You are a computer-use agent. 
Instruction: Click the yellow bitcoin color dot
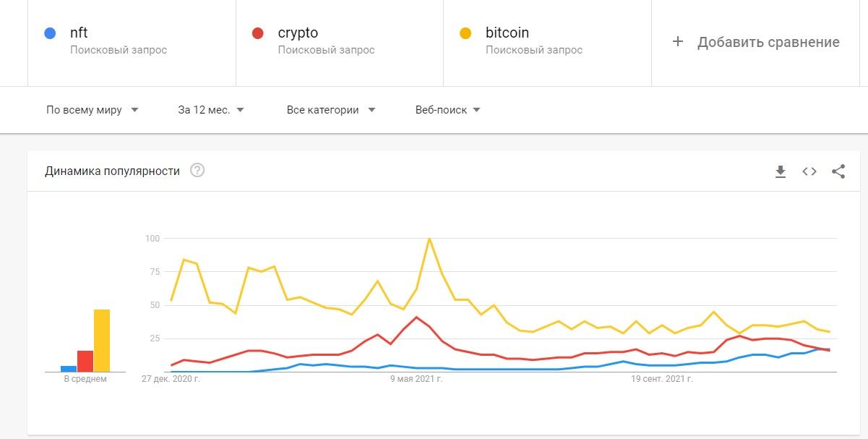click(x=465, y=33)
